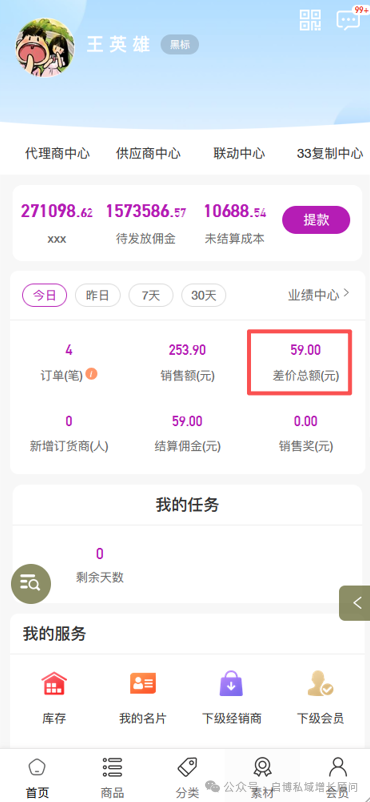Select the 今日 time filter
Viewport: 370px width, 802px height.
pos(45,295)
